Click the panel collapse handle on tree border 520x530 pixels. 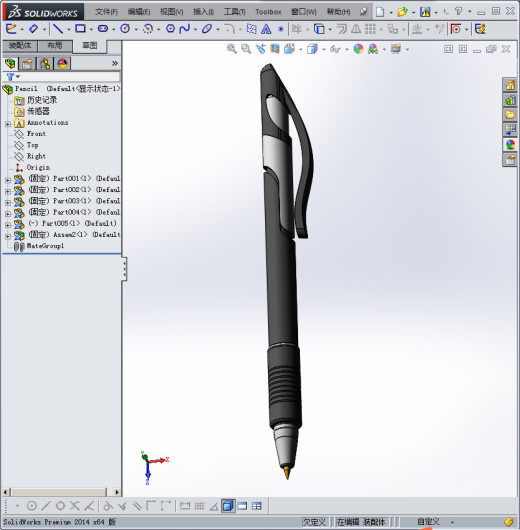pos(124,269)
